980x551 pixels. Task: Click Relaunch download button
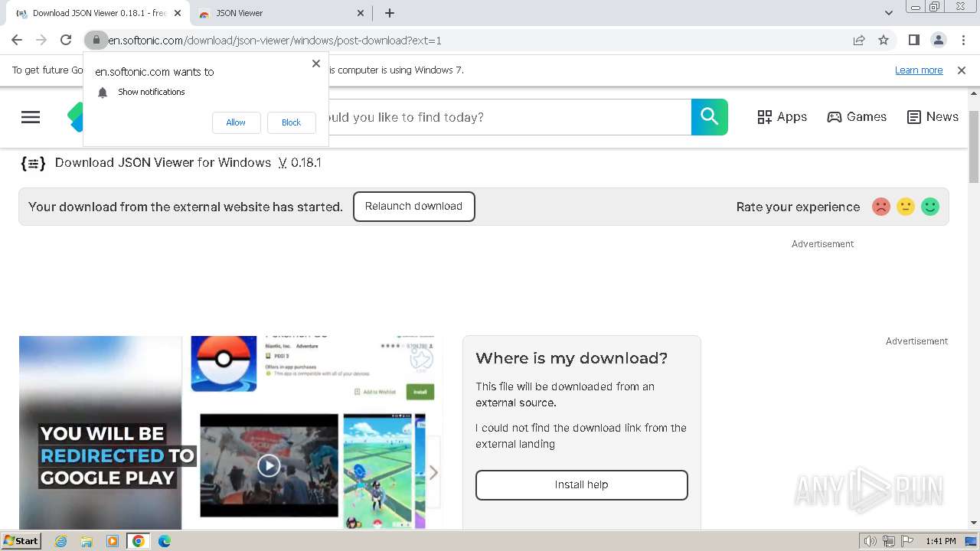pyautogui.click(x=414, y=207)
